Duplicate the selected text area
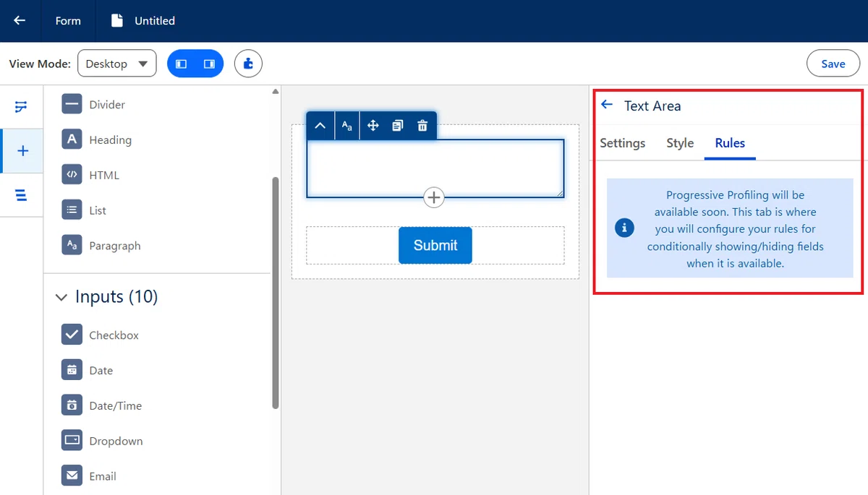The height and width of the screenshot is (495, 868). tap(397, 126)
